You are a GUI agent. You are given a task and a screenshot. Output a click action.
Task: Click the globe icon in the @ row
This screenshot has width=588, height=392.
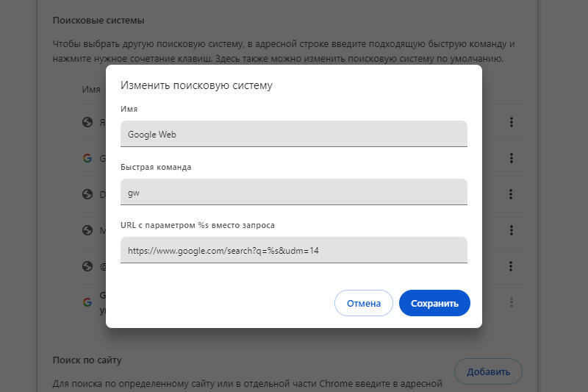pyautogui.click(x=87, y=266)
